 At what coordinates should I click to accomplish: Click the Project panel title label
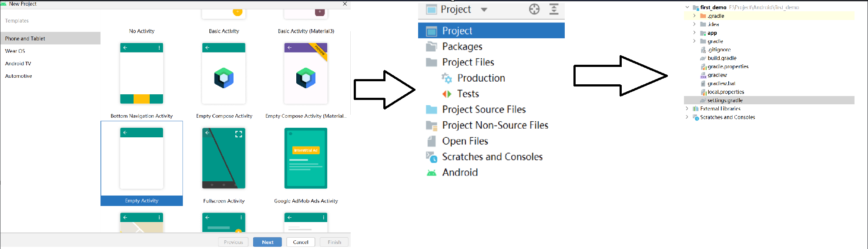(456, 9)
